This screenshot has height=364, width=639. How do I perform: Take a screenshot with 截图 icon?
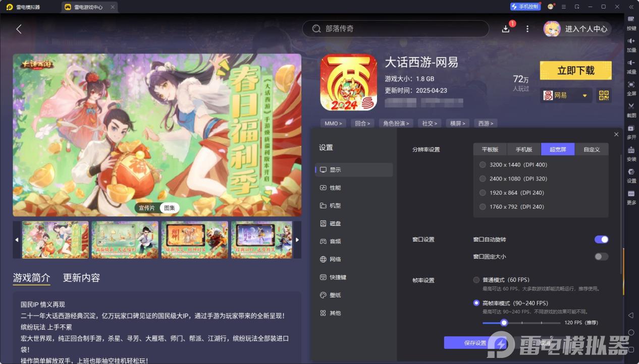631,109
